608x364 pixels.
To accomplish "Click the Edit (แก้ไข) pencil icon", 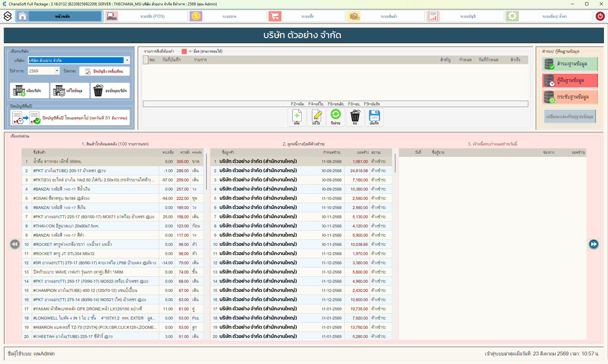I will point(316,117).
